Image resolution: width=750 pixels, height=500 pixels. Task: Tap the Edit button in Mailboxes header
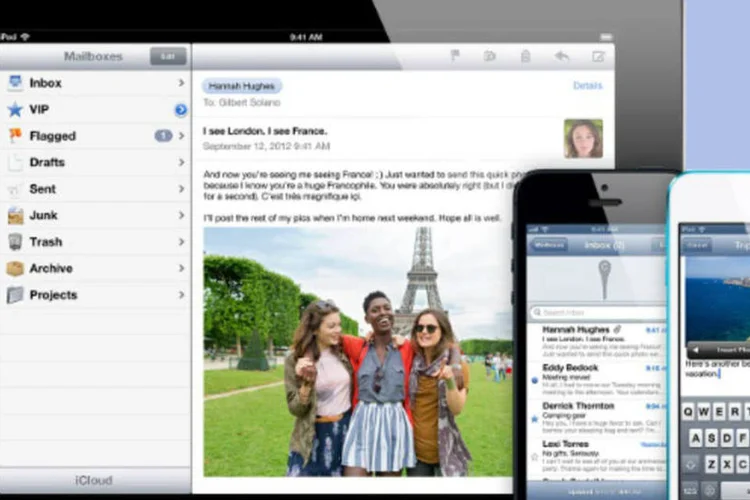point(168,56)
